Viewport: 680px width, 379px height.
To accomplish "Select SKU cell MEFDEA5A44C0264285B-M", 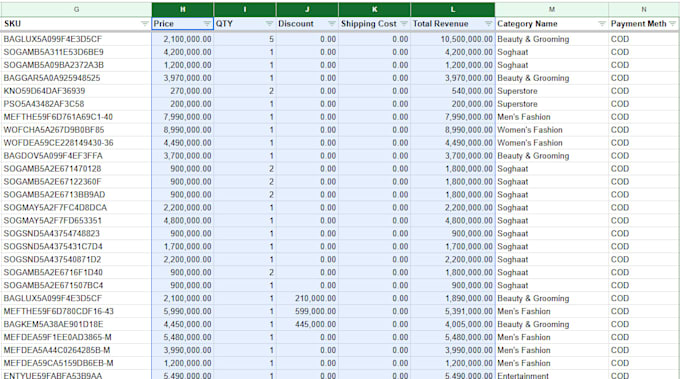I will coord(76,350).
